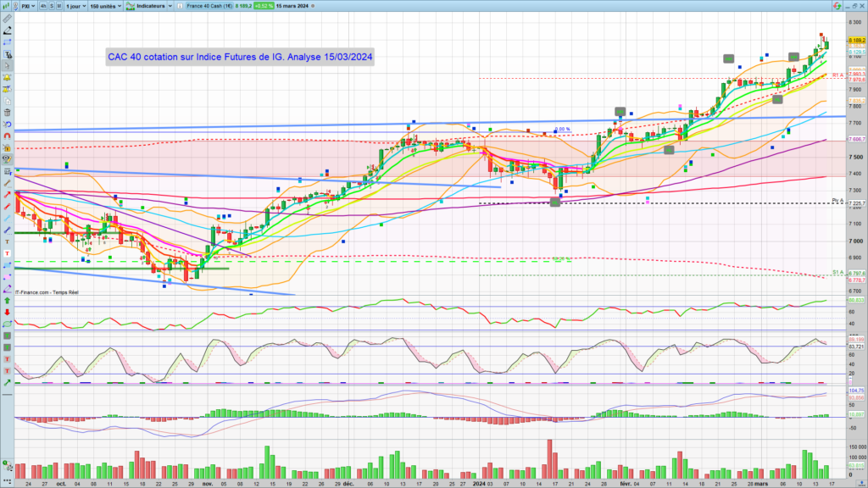
Task: Click the '15 mars 2024' date label
Action: [292, 6]
